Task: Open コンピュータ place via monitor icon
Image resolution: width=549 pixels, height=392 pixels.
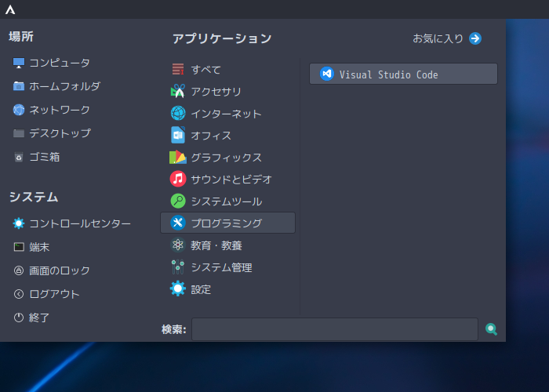Action: (x=19, y=63)
